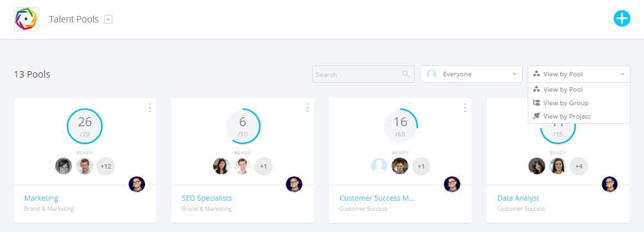Click the owner avatar on Marketing card
This screenshot has width=644, height=232.
[137, 185]
